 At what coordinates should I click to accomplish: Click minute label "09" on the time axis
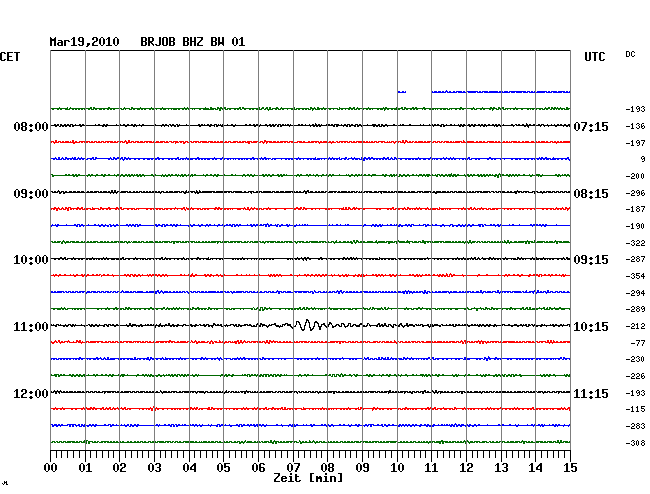362,468
